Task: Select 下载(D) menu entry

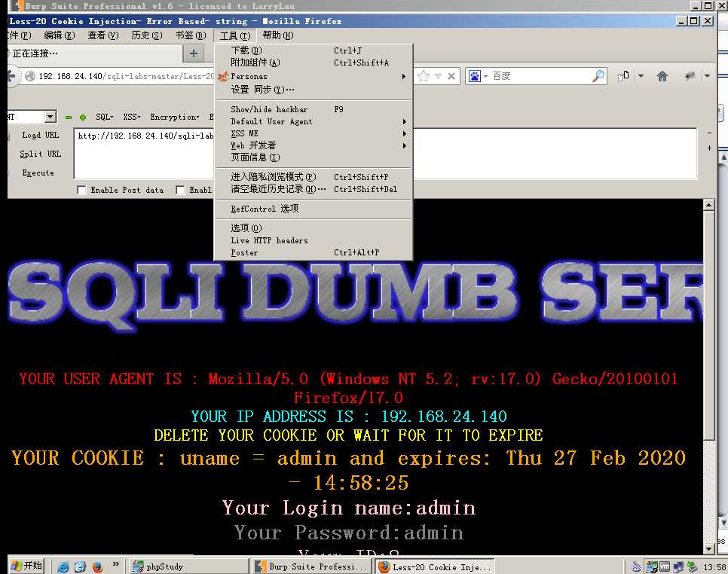Action: (313, 50)
